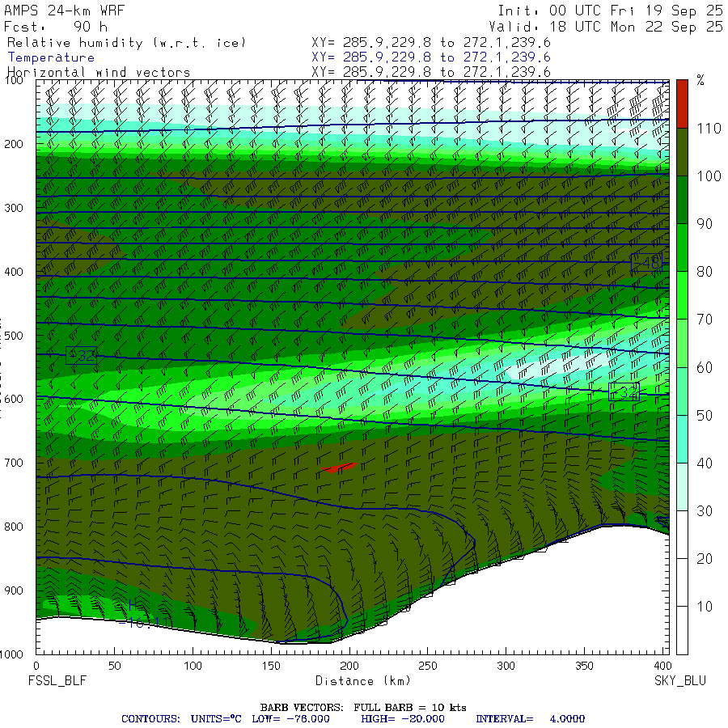Click the '600' pressure axis label

[14, 399]
